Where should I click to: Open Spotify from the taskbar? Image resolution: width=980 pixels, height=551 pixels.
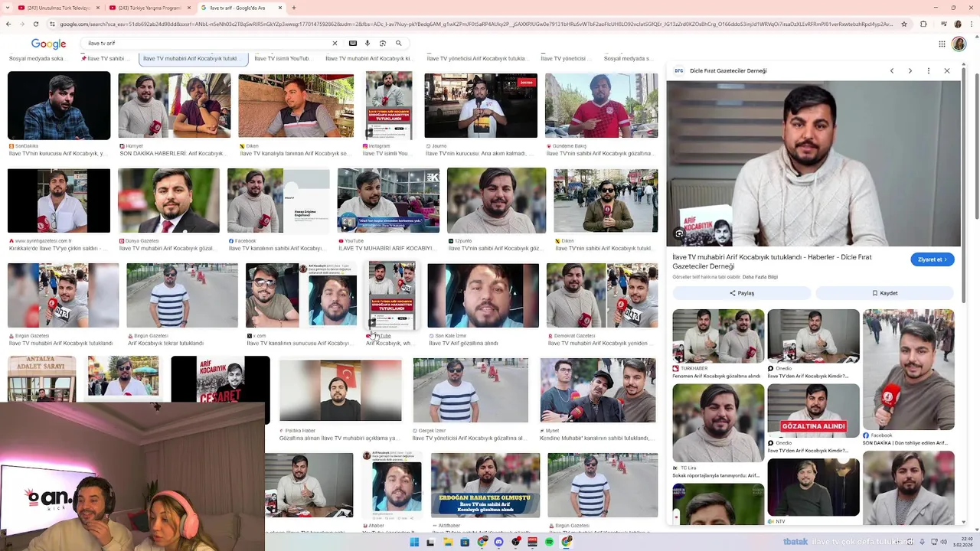(x=549, y=542)
